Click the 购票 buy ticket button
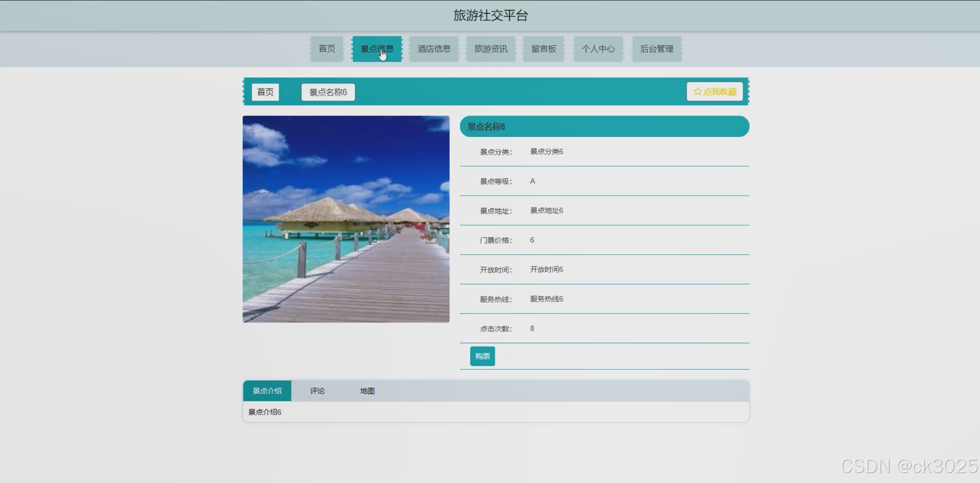The width and height of the screenshot is (980, 483). tap(482, 356)
